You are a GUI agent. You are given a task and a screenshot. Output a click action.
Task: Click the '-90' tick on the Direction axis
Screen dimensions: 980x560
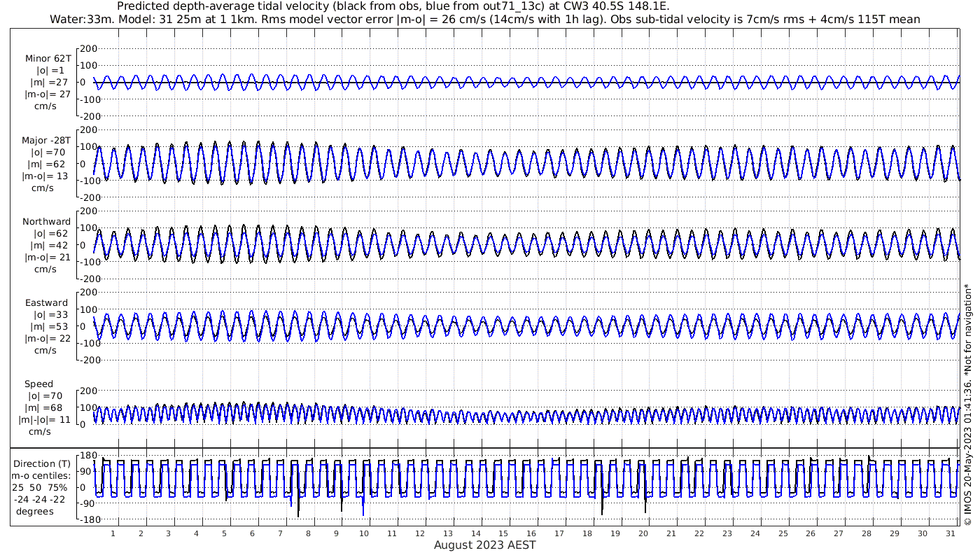[x=88, y=504]
